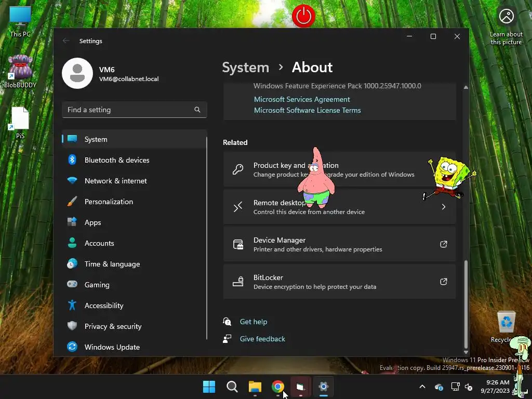The width and height of the screenshot is (532, 399).
Task: Open the BitLocker card
Action: pyautogui.click(x=339, y=282)
